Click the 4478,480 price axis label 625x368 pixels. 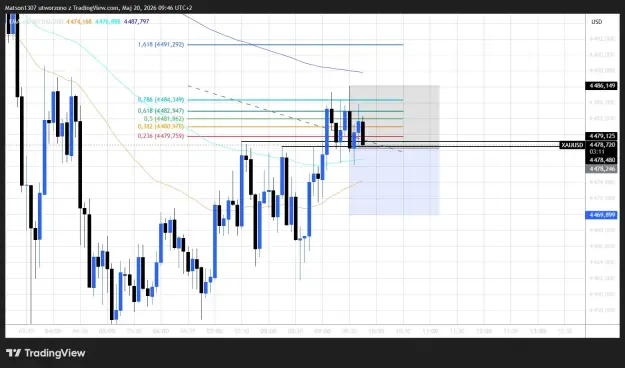[601, 160]
